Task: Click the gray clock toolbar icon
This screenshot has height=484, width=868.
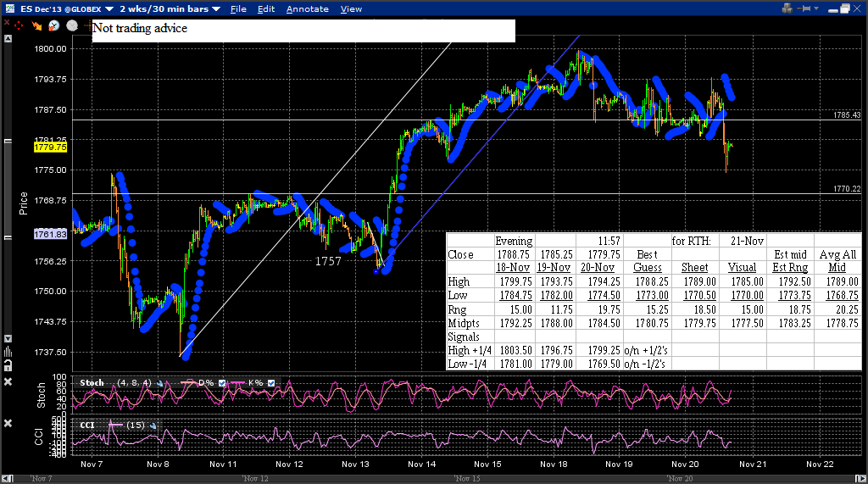Action: (x=72, y=25)
